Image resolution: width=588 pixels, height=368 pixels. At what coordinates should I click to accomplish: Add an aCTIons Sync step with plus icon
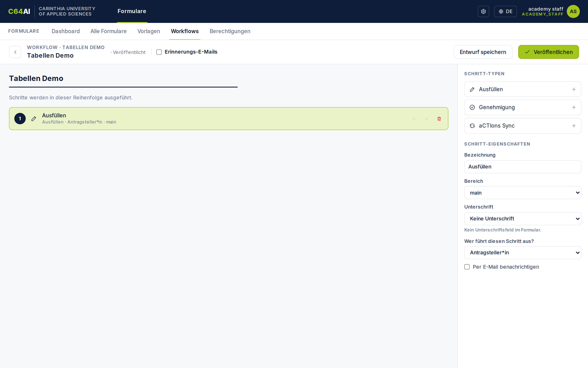574,126
